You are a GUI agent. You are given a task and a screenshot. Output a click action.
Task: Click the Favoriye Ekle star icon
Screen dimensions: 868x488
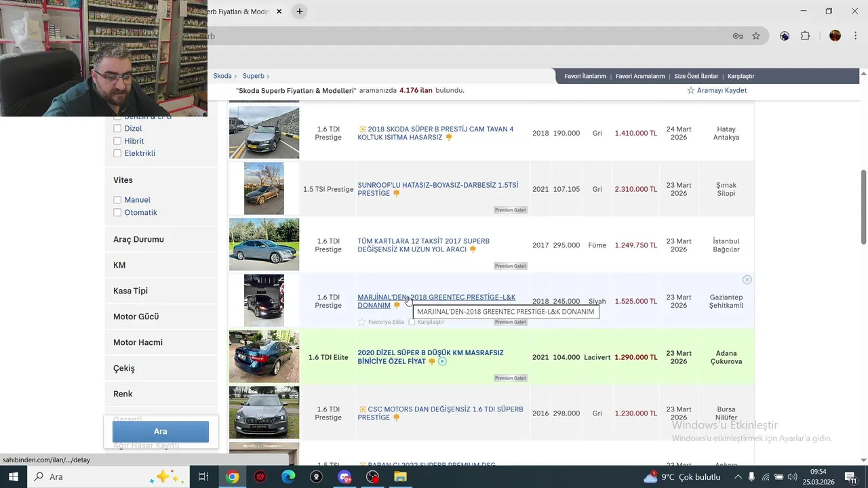point(361,322)
